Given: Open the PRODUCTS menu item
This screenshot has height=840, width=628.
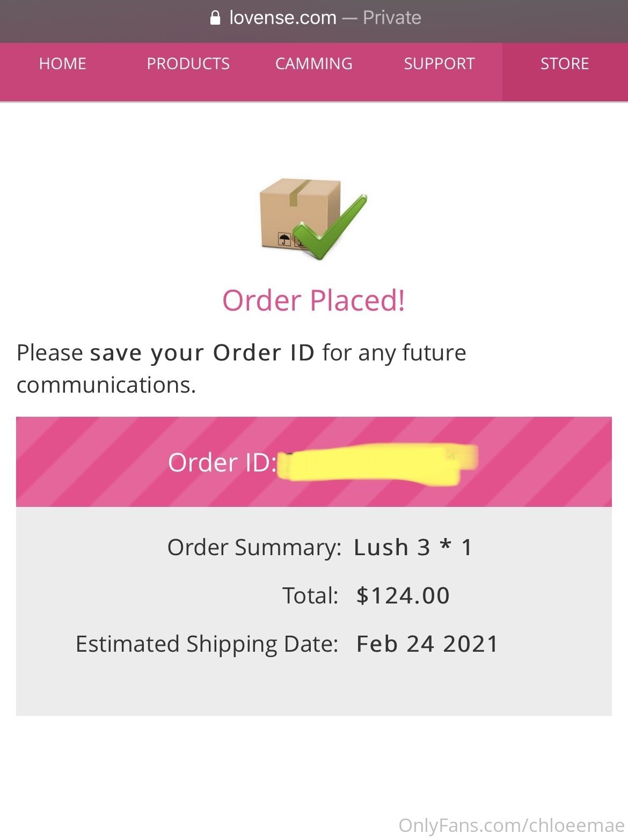Looking at the screenshot, I should tap(188, 64).
